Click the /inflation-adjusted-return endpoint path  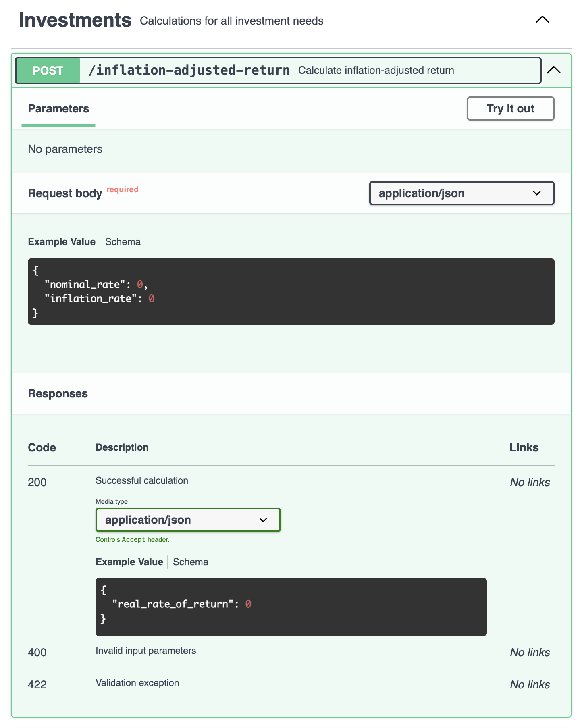click(189, 71)
